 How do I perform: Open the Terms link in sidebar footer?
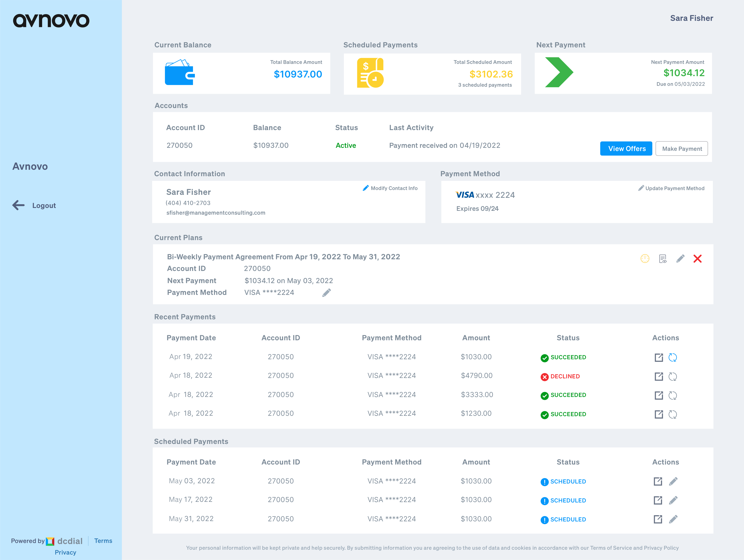103,541
